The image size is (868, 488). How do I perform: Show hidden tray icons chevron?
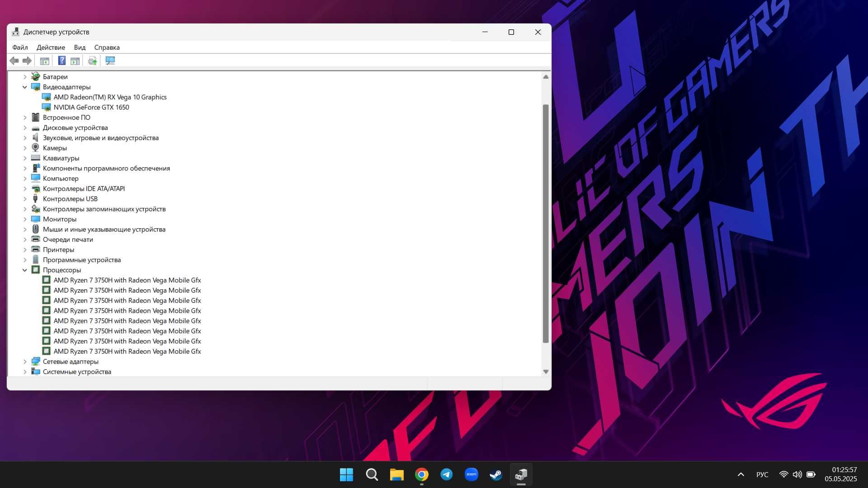pyautogui.click(x=741, y=474)
